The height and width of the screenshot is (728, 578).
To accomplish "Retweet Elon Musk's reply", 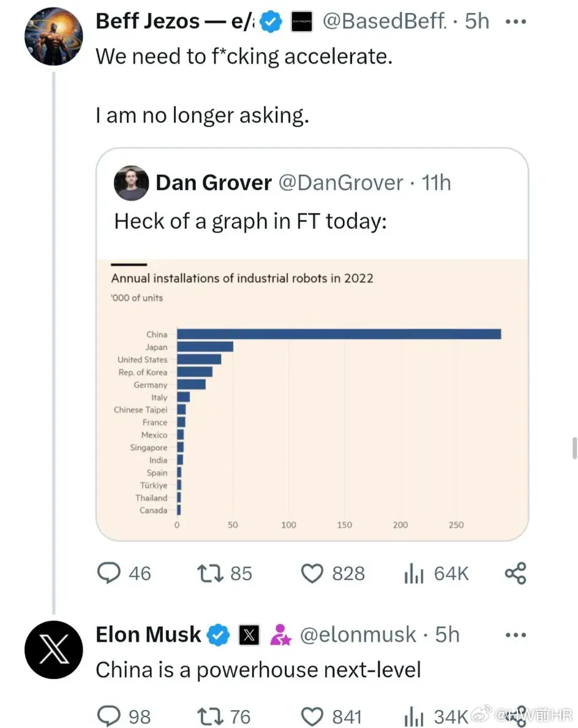I will click(211, 716).
